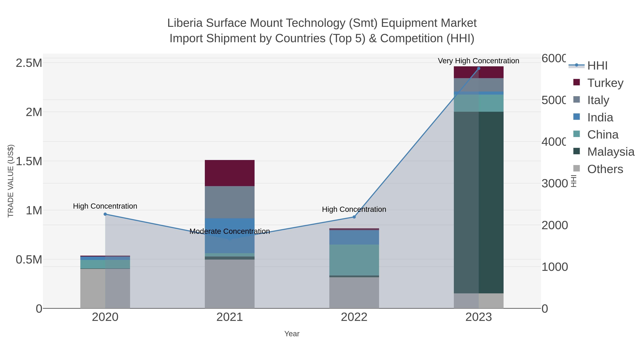Click the 1.5M y-axis tick label
This screenshot has height=362, width=644.
pyautogui.click(x=29, y=161)
